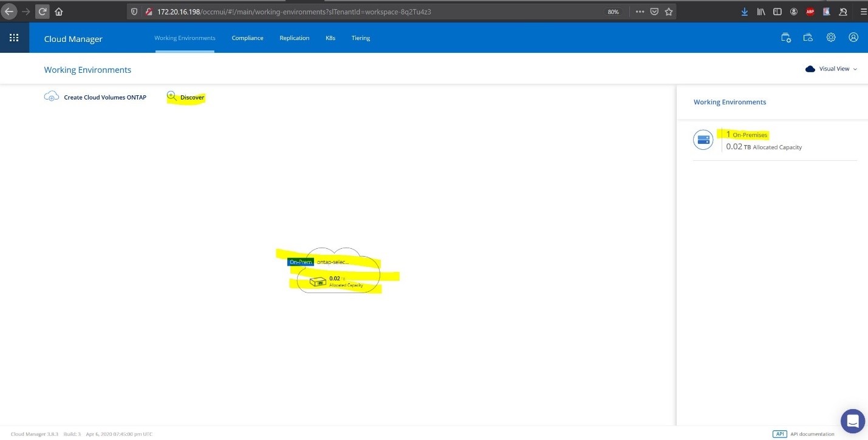Open the API documentation link
The image size is (868, 440).
pyautogui.click(x=812, y=434)
